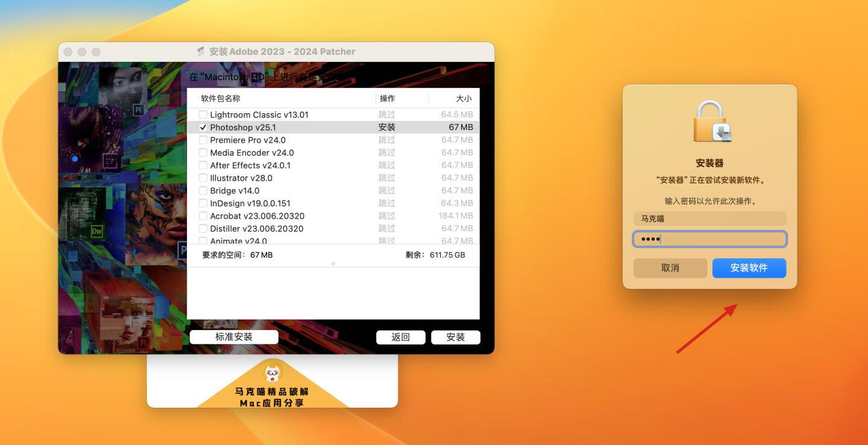
Task: Sort by the 软件包名称 column header
Action: tap(221, 98)
